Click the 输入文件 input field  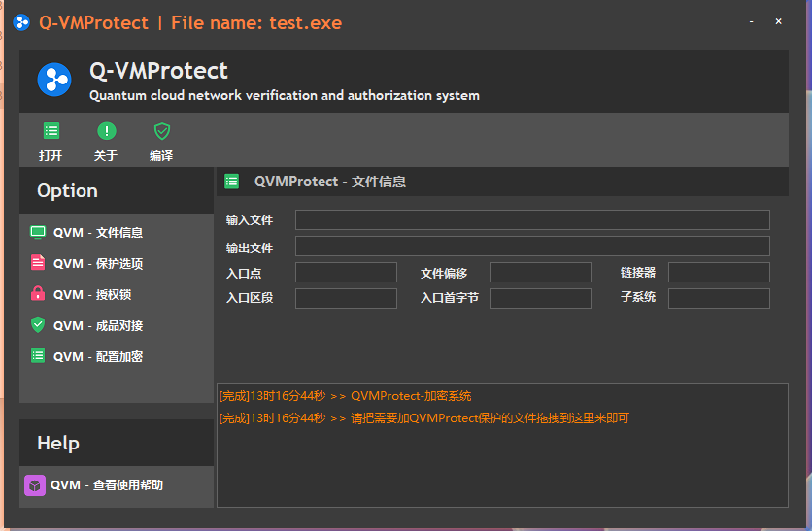pyautogui.click(x=532, y=220)
